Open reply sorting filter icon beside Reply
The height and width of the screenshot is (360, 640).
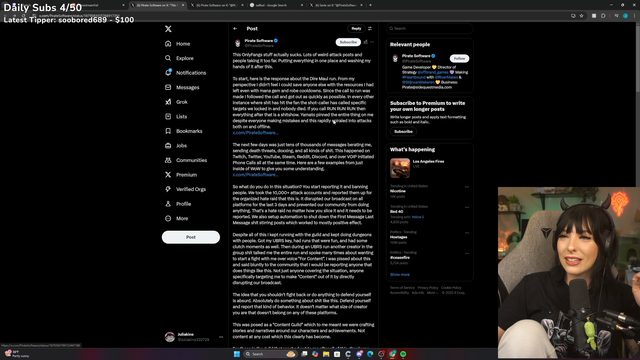pos(370,29)
